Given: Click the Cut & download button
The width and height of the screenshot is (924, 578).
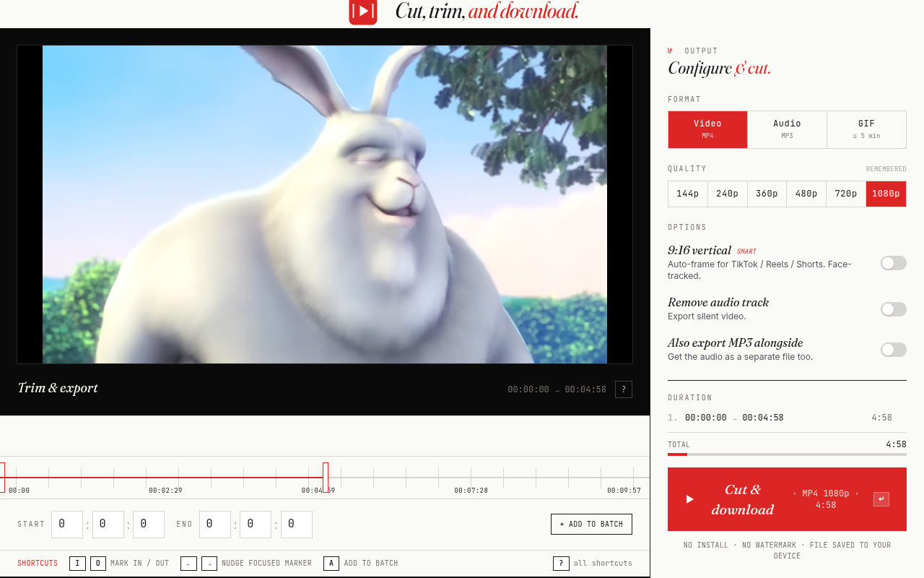Looking at the screenshot, I should (x=787, y=499).
